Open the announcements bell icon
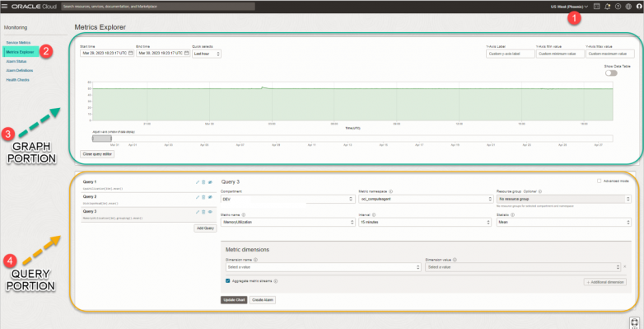Image resolution: width=644 pixels, height=329 pixels. (608, 6)
